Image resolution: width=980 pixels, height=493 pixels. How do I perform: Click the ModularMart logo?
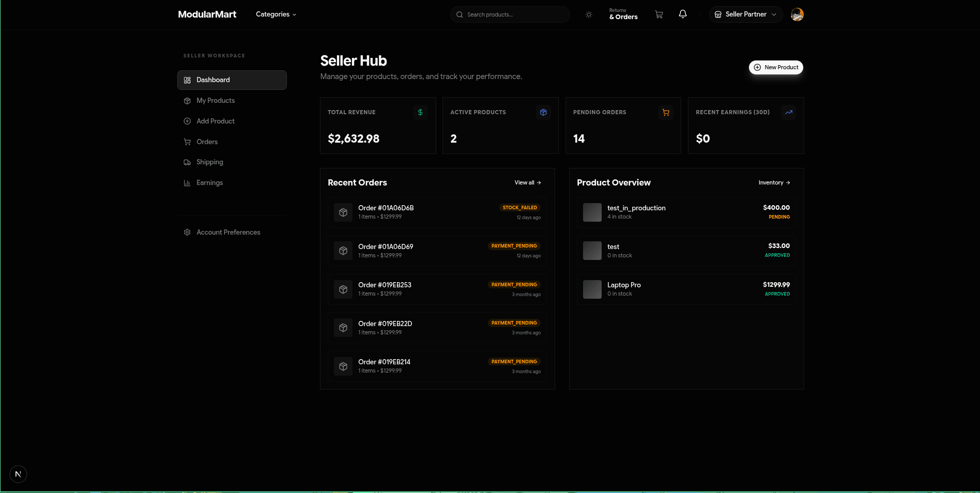click(207, 14)
